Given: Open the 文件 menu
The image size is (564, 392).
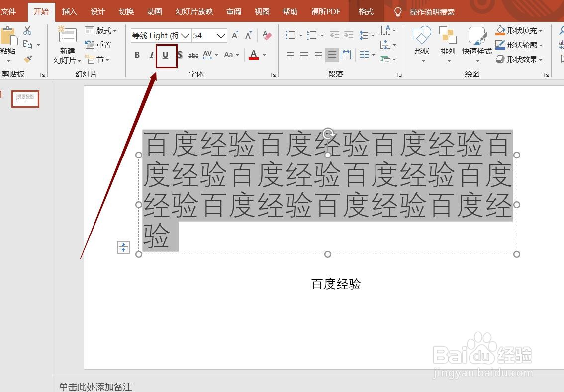Looking at the screenshot, I should pos(8,12).
